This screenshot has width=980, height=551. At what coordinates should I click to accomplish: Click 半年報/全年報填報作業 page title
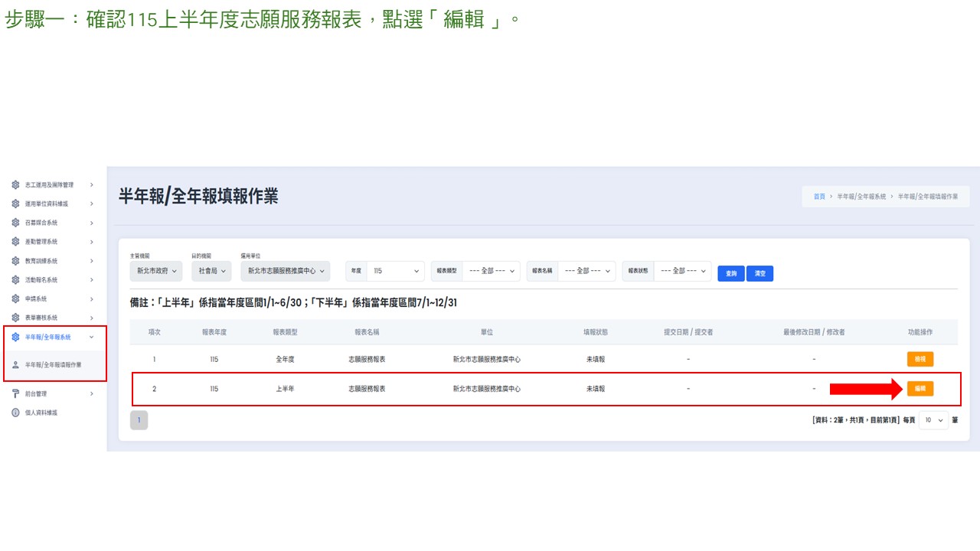198,196
